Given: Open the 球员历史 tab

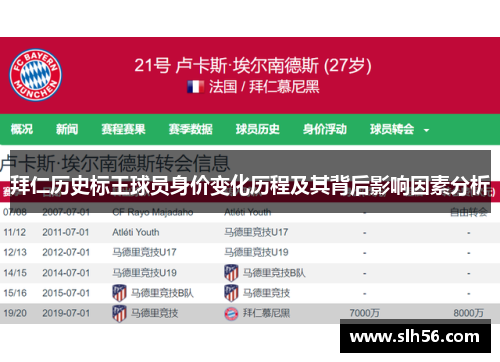Looking at the screenshot, I should pos(258,129).
